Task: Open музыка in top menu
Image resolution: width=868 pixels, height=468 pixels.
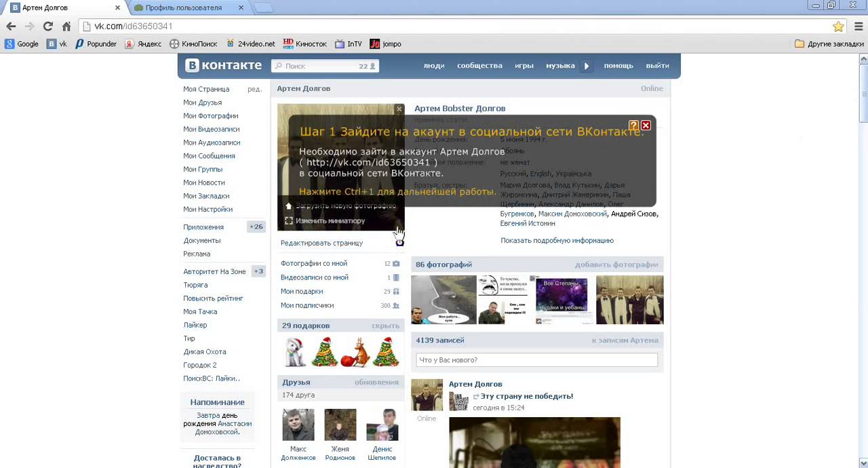Action: click(560, 66)
